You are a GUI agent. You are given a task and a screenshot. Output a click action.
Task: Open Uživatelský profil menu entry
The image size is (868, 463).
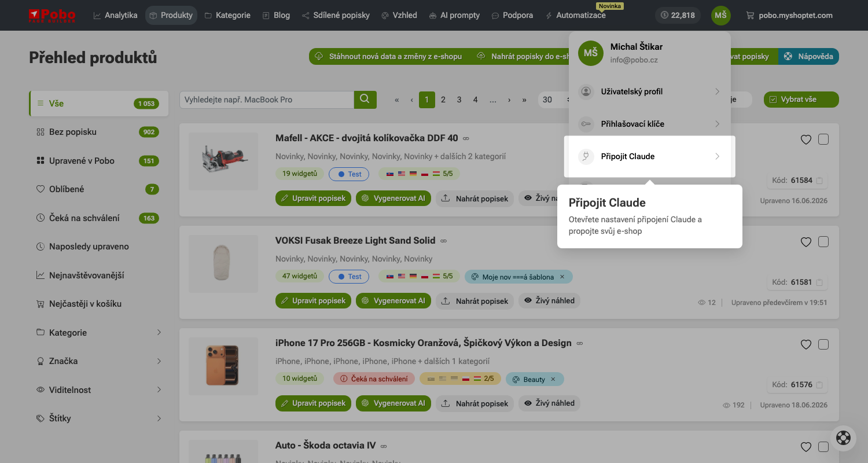649,91
